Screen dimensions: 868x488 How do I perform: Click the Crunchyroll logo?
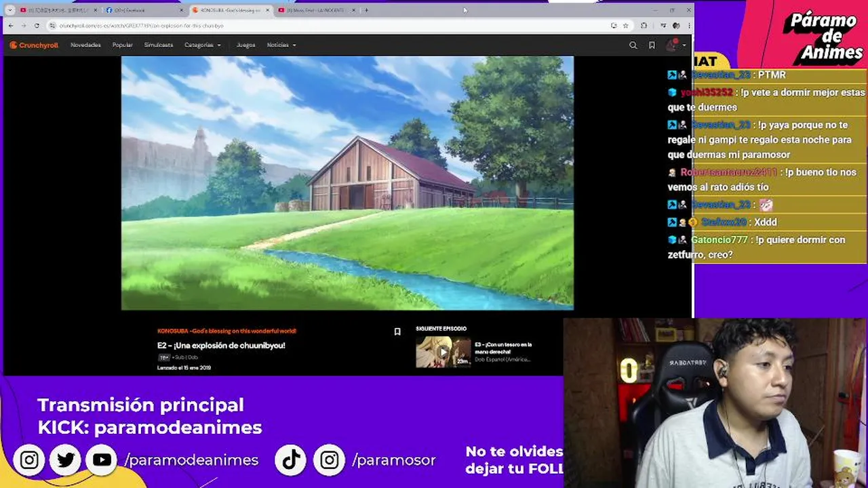coord(33,45)
